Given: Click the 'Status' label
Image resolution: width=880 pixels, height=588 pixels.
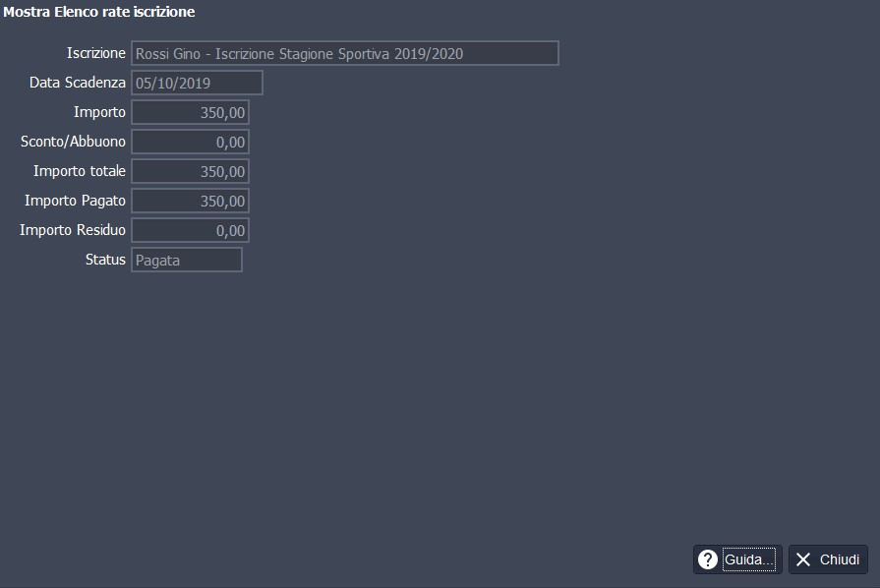Looking at the screenshot, I should 105,260.
